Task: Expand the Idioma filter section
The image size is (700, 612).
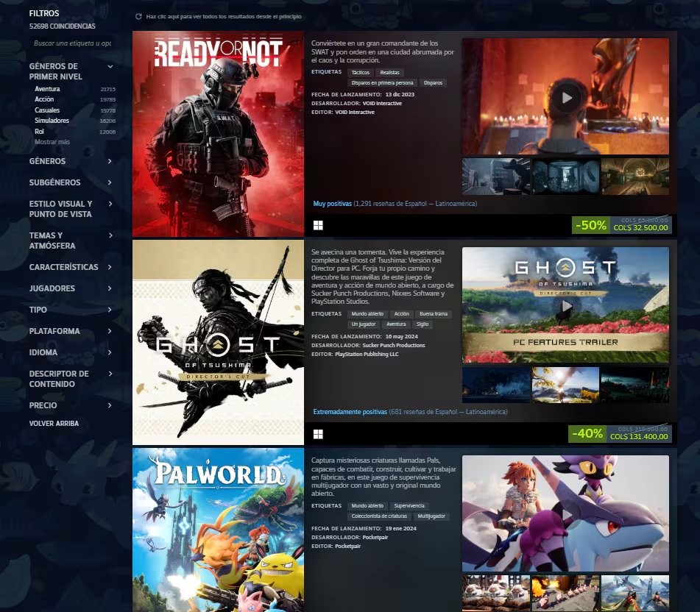Action: (110, 352)
